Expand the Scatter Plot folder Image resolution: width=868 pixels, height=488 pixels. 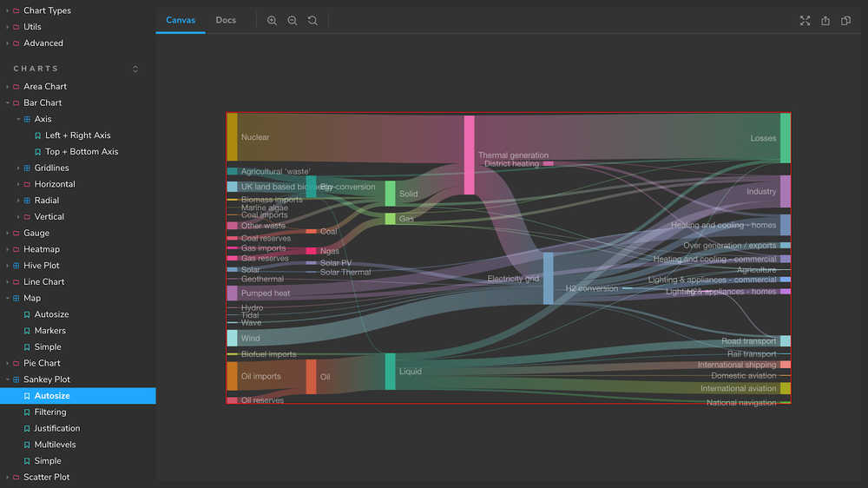[x=8, y=477]
